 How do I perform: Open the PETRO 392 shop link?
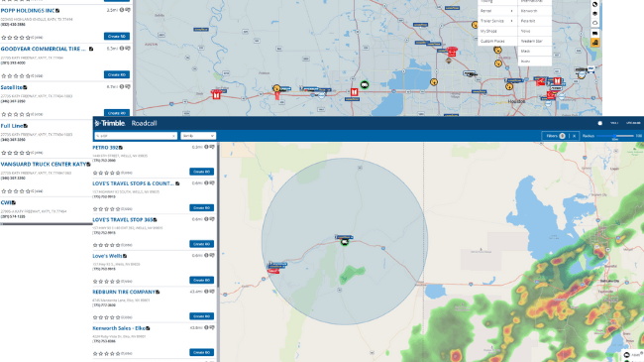click(x=106, y=148)
